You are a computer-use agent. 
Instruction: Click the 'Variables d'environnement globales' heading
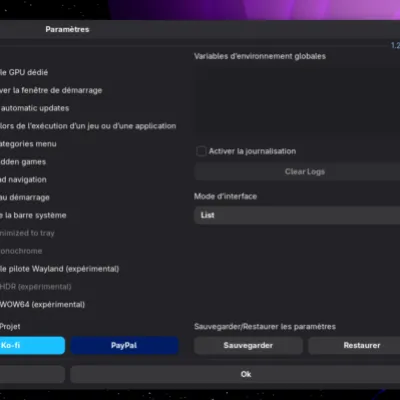pos(260,56)
